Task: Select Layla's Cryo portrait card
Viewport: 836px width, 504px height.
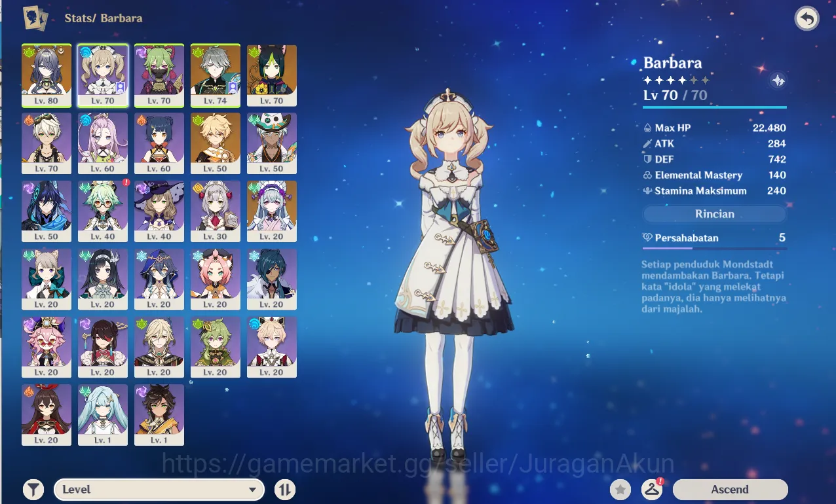Action: point(159,279)
